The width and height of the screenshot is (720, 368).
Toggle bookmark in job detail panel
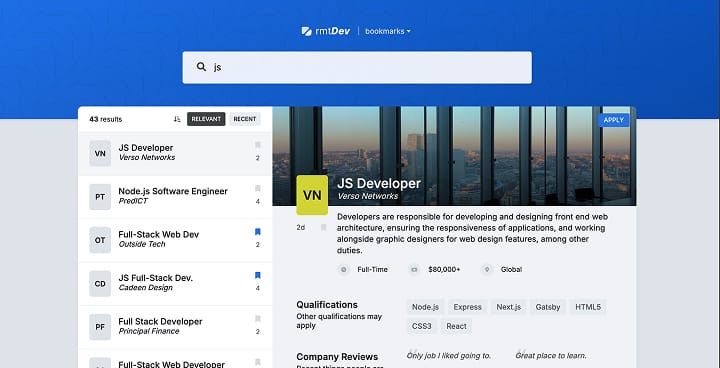tap(323, 227)
